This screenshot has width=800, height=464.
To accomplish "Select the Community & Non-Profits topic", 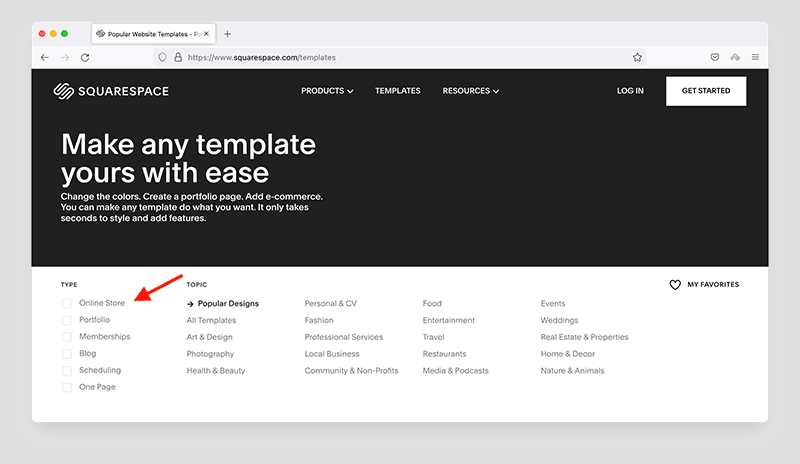I will tap(351, 371).
